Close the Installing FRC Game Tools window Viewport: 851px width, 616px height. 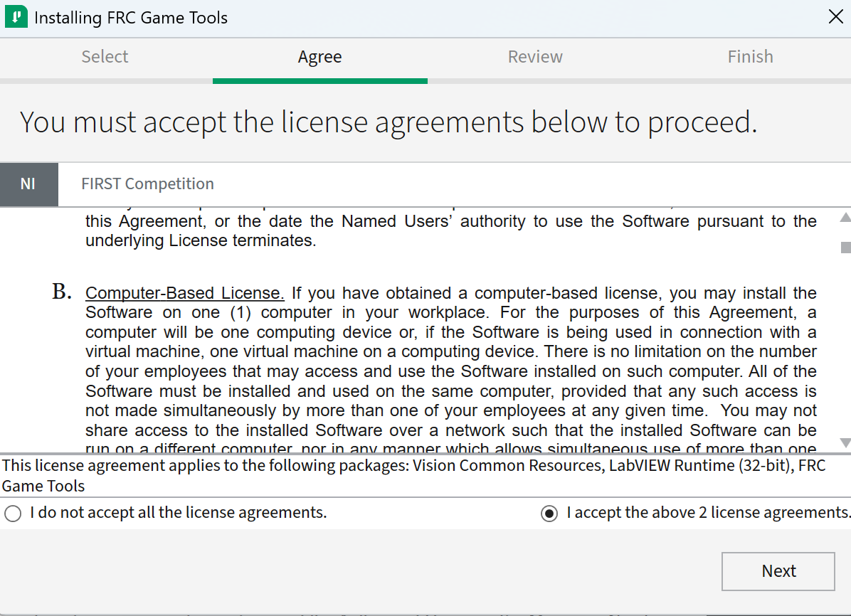coord(835,17)
